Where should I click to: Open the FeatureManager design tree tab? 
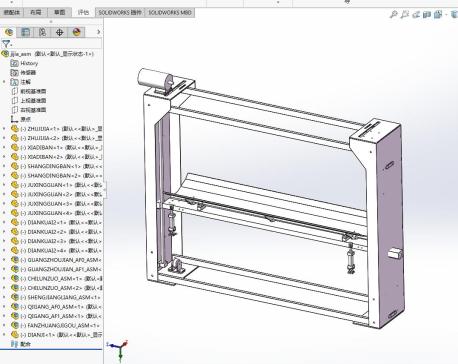pyautogui.click(x=9, y=32)
